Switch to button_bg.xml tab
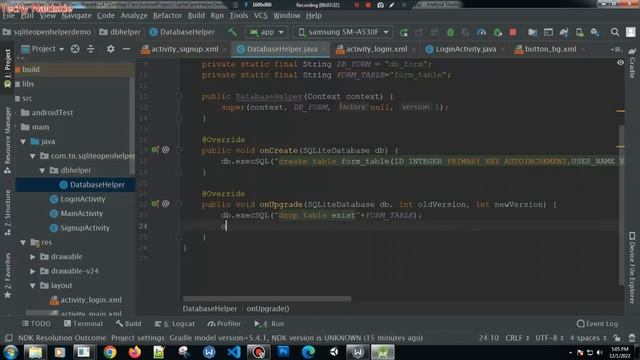The width and height of the screenshot is (640, 360). tap(550, 49)
